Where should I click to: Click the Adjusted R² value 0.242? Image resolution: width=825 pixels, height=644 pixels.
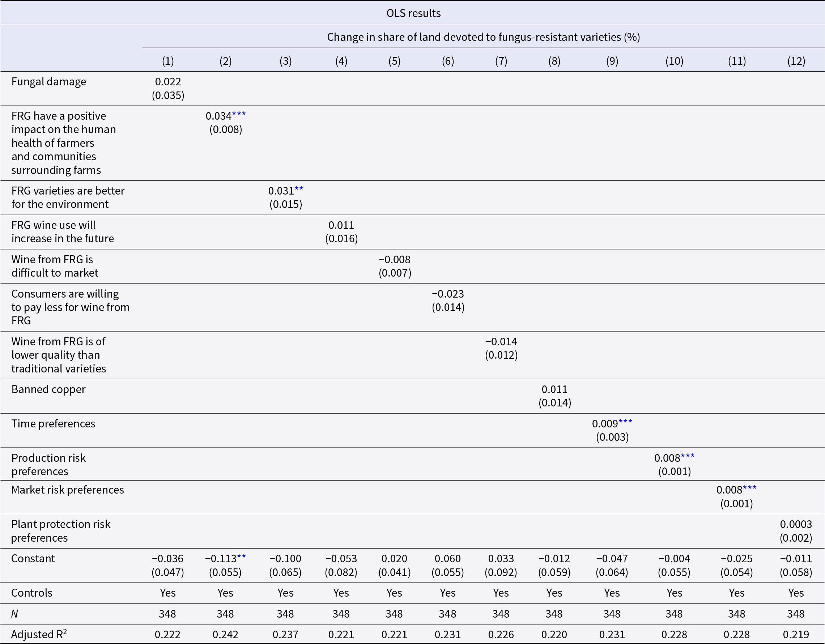pyautogui.click(x=225, y=635)
